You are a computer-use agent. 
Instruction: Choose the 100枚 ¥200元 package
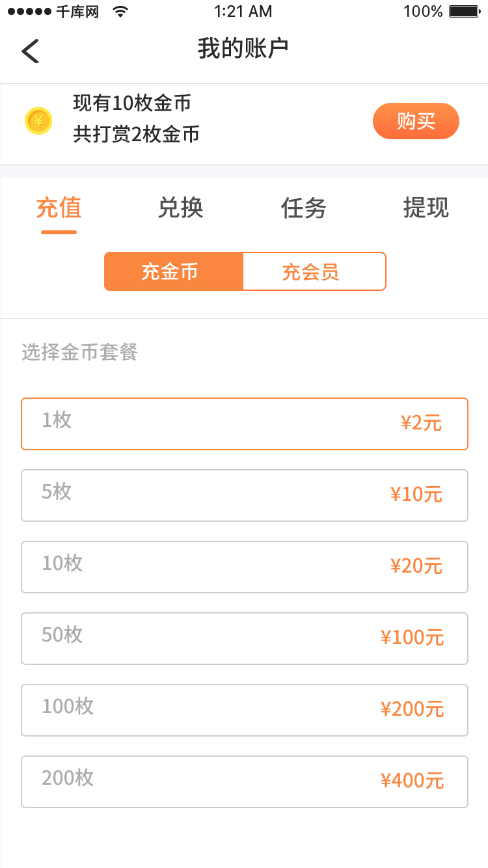click(245, 710)
